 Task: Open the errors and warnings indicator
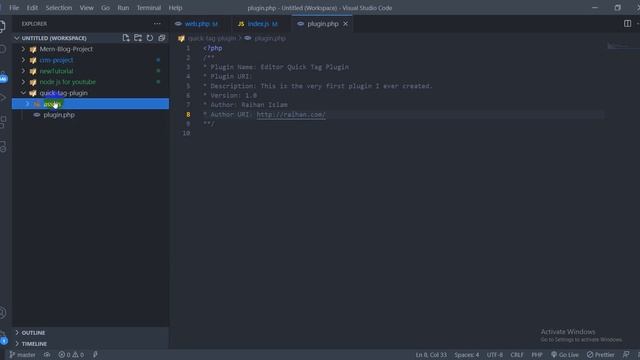click(71, 355)
